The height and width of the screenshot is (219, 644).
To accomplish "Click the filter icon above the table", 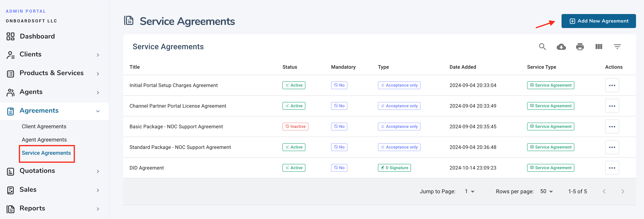I will tap(618, 47).
